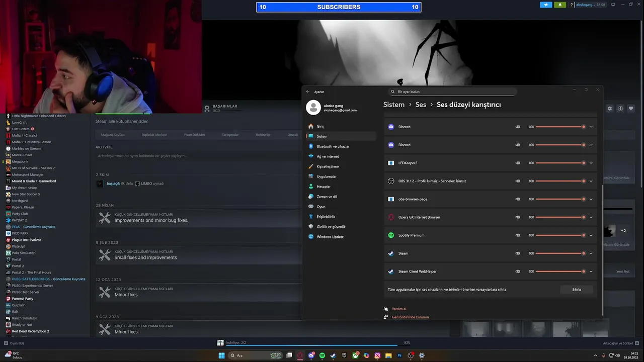Screen dimensions: 644x362
Task: Open Opera GX from the taskbar
Action: coord(300,355)
